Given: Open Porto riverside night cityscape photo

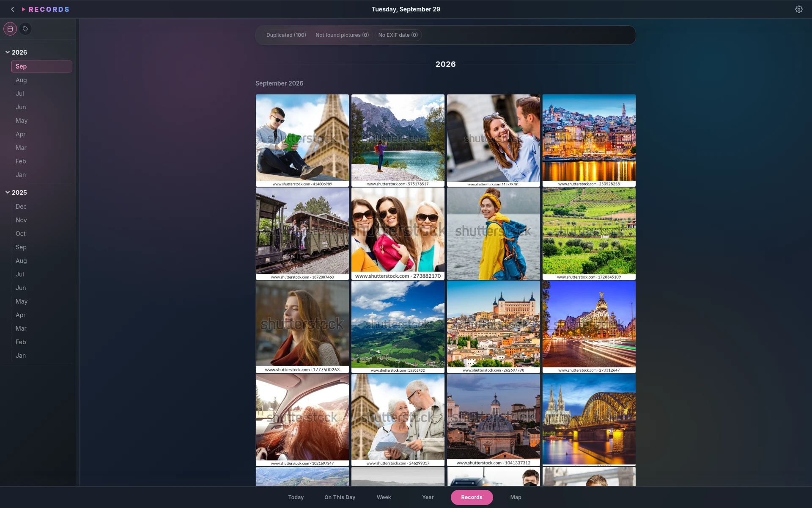Looking at the screenshot, I should 589,141.
